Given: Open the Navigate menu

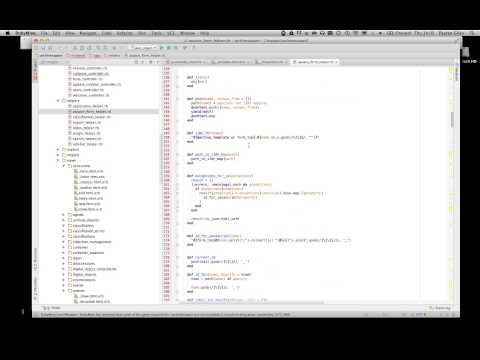Looking at the screenshot, I should (88, 33).
